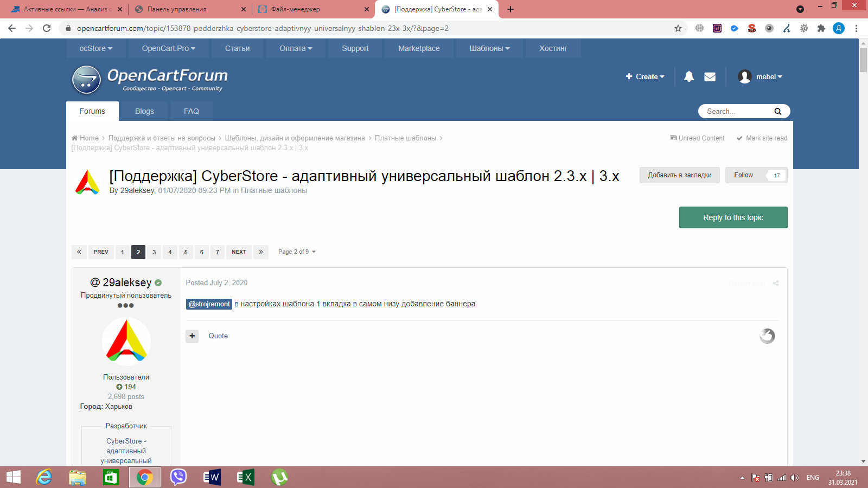
Task: Go to last page double-arrow
Action: 261,252
